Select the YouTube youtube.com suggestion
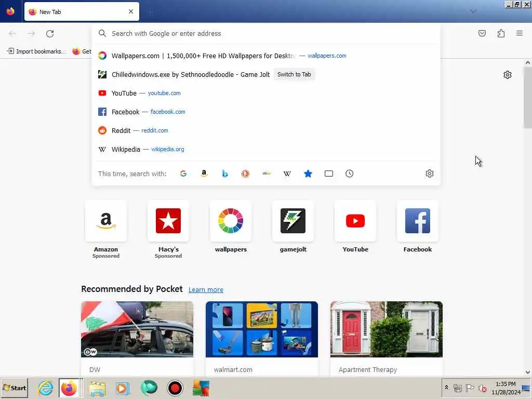The image size is (532, 399). (267, 93)
